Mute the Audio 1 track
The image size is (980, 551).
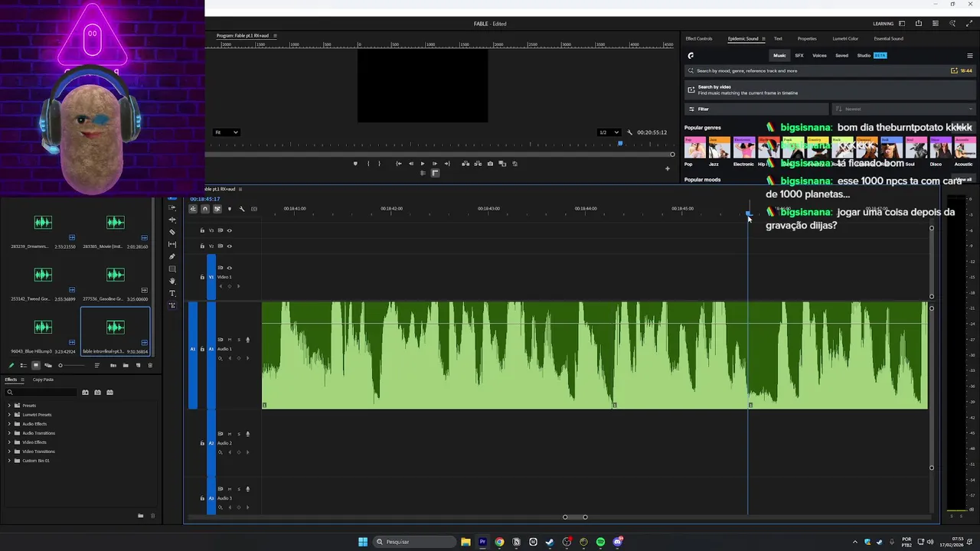tap(229, 339)
